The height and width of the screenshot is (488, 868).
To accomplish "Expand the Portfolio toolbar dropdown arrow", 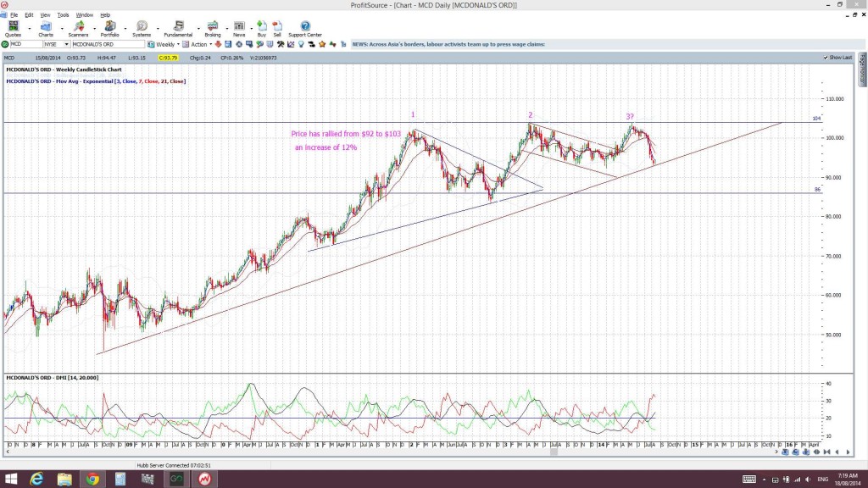I will [125, 28].
